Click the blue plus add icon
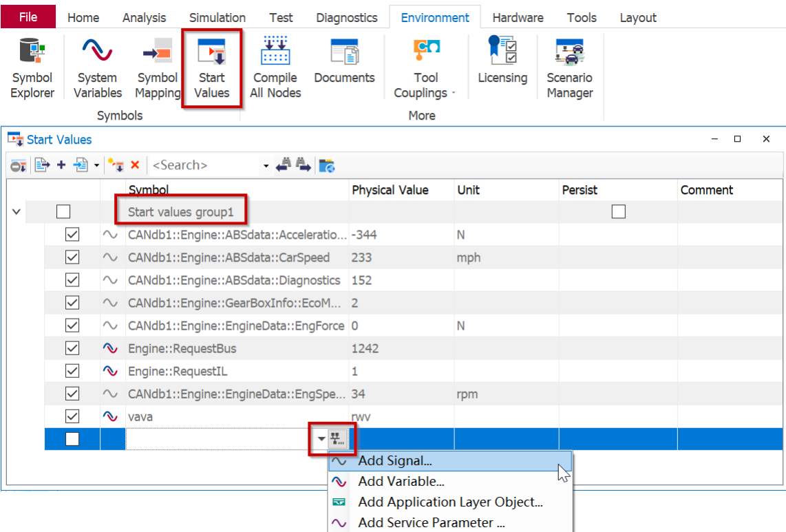Viewport: 786px width, 532px height. click(x=61, y=165)
